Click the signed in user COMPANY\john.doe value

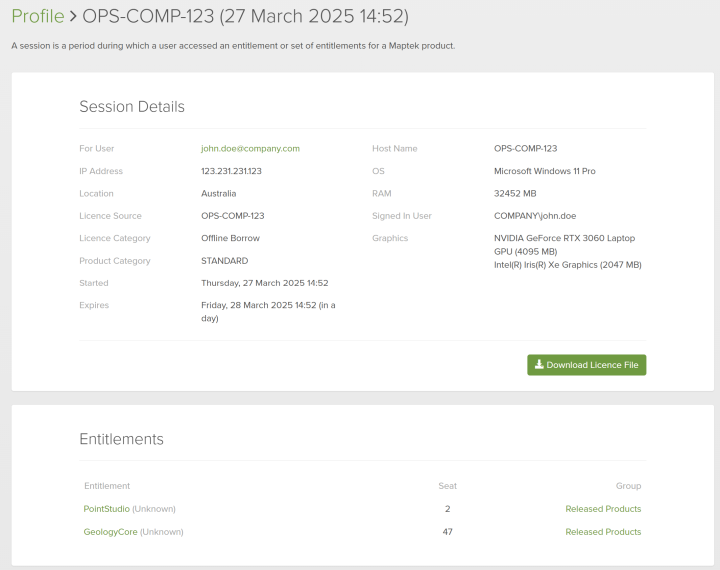pyautogui.click(x=535, y=216)
